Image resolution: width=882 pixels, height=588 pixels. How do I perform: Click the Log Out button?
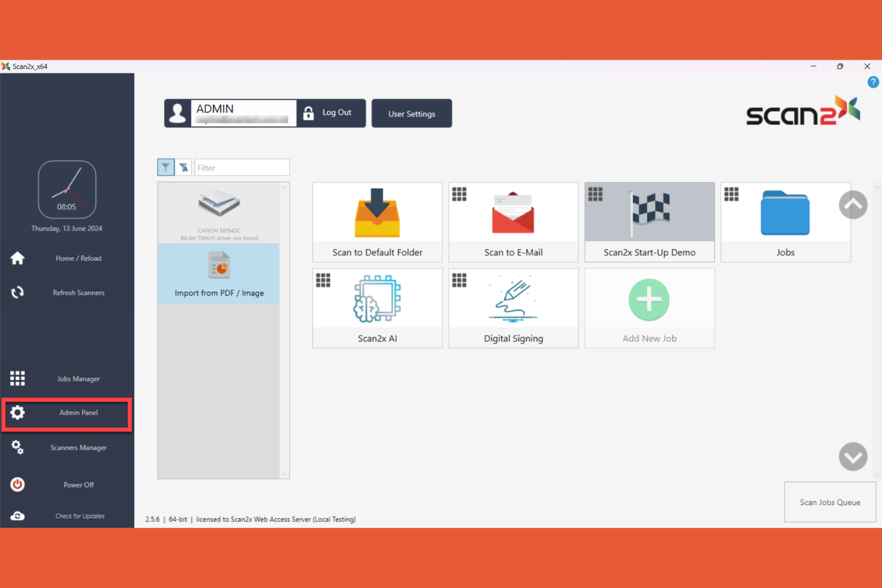tap(331, 113)
